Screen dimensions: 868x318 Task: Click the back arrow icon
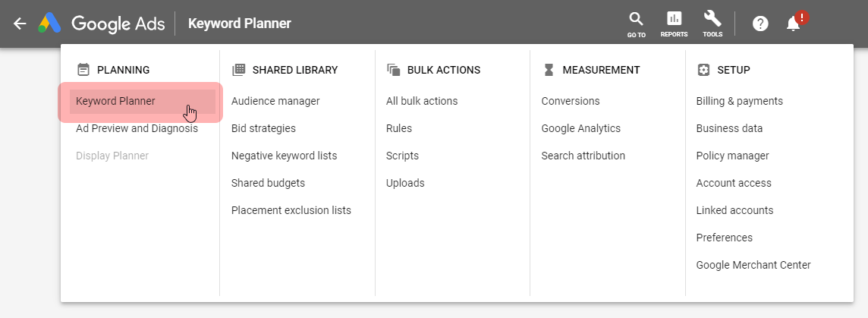20,24
